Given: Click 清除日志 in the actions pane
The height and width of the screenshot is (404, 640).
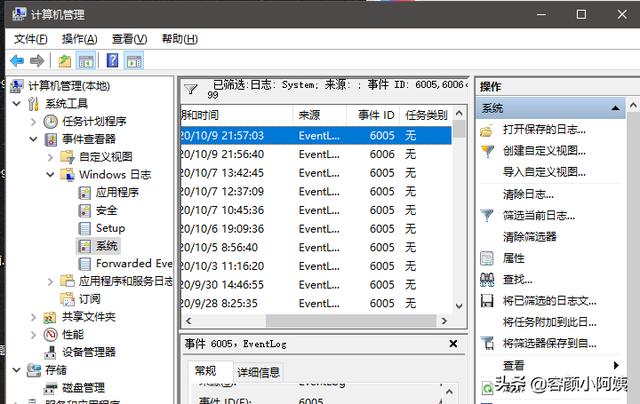Looking at the screenshot, I should pyautogui.click(x=528, y=194).
